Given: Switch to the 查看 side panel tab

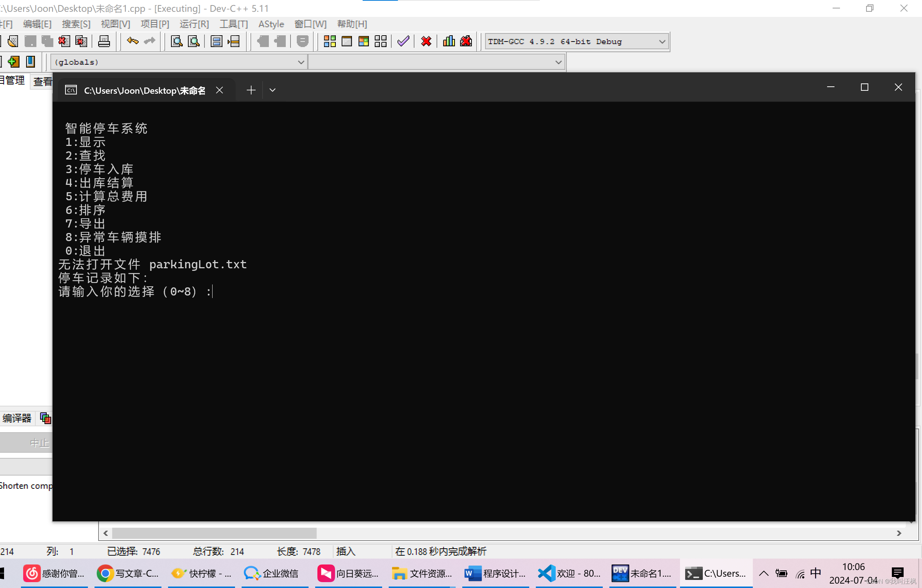Looking at the screenshot, I should tap(42, 81).
